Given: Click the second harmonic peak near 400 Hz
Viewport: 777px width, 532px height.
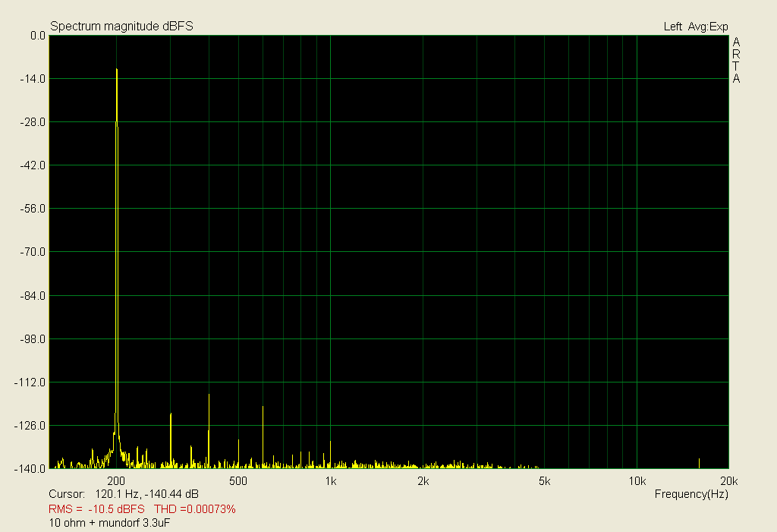Looking at the screenshot, I should pos(209,395).
